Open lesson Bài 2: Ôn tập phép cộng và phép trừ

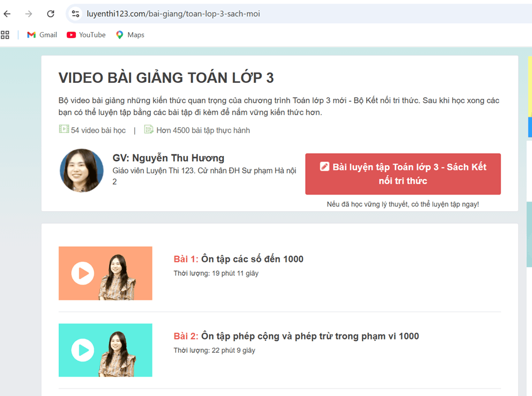point(296,336)
